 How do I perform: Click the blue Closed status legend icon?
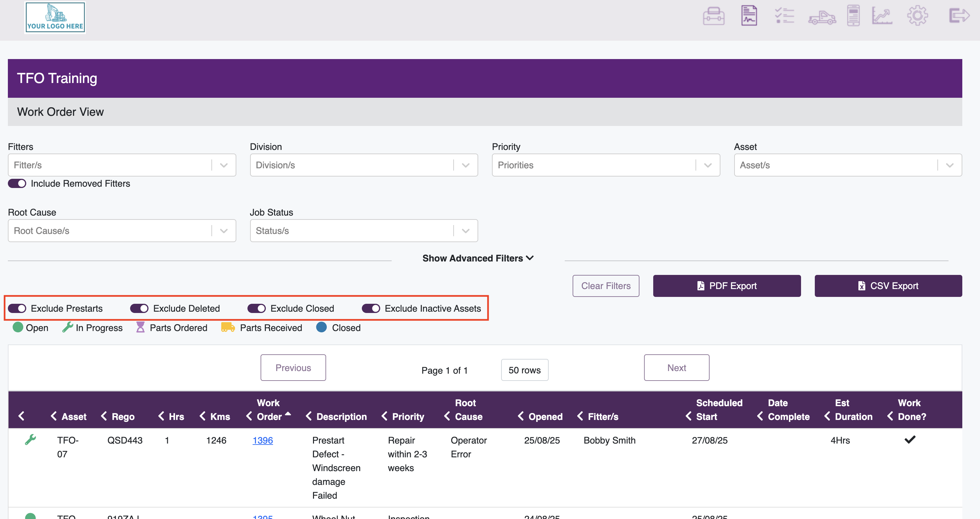tap(322, 327)
